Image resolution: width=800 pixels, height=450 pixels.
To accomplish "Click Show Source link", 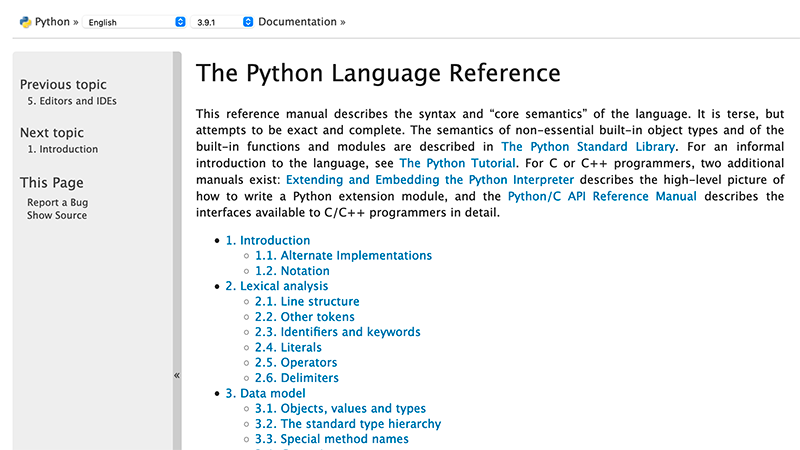I will pos(57,215).
